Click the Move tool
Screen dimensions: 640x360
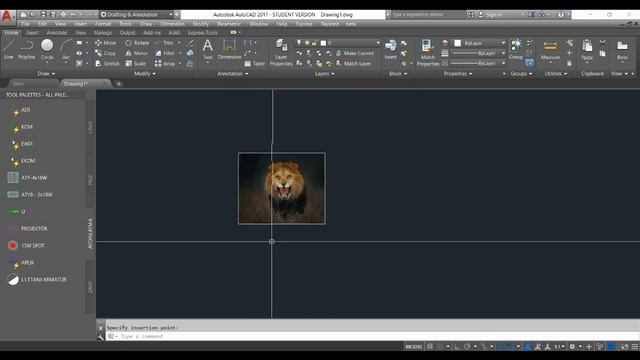(x=106, y=43)
